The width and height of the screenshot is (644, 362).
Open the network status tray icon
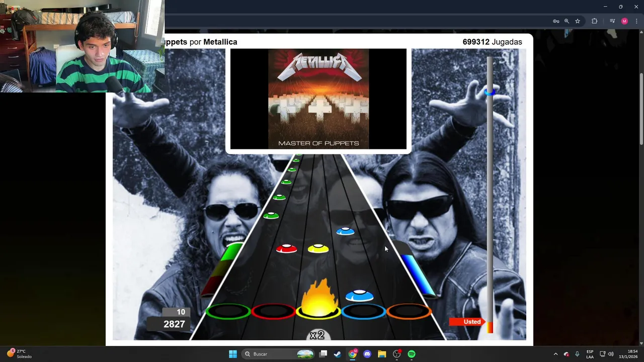(603, 354)
